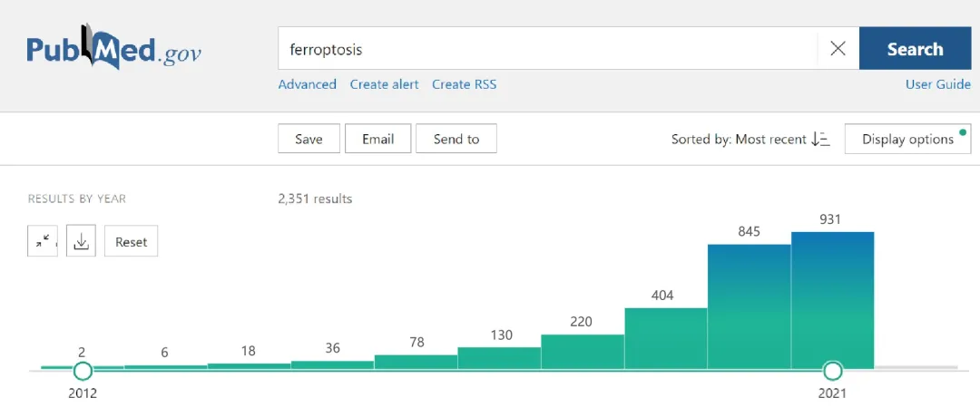
Task: Click the 2021 timeline slider handle
Action: point(832,371)
